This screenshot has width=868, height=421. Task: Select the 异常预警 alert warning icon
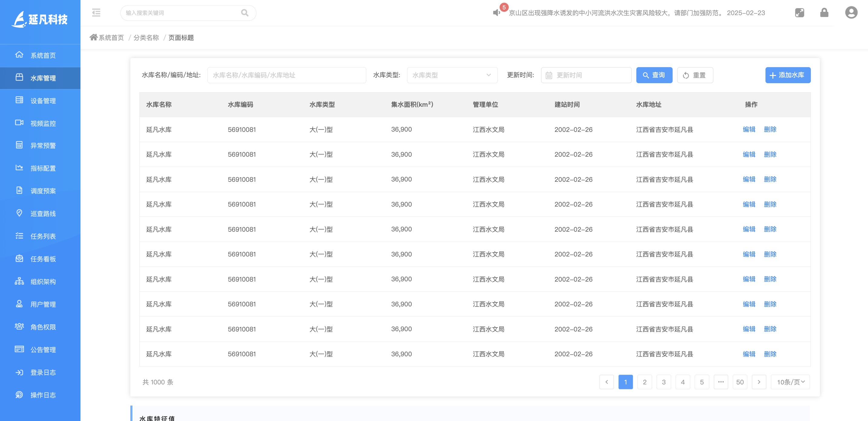(x=19, y=145)
